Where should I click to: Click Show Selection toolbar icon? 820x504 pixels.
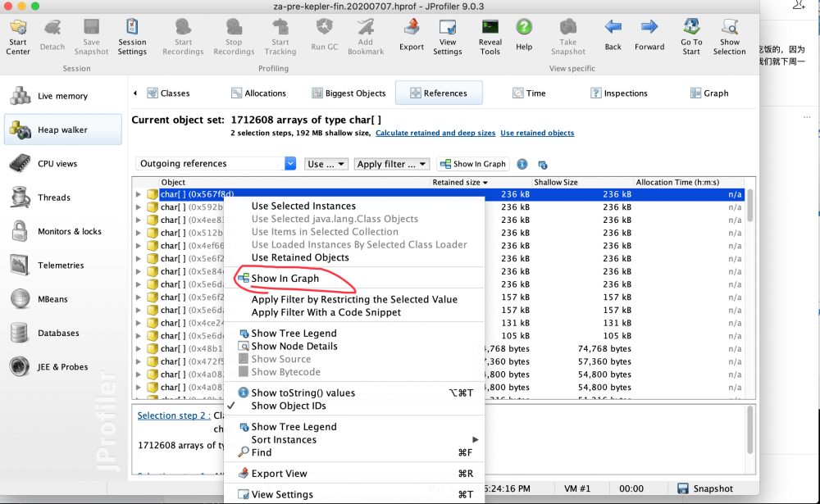pyautogui.click(x=730, y=37)
